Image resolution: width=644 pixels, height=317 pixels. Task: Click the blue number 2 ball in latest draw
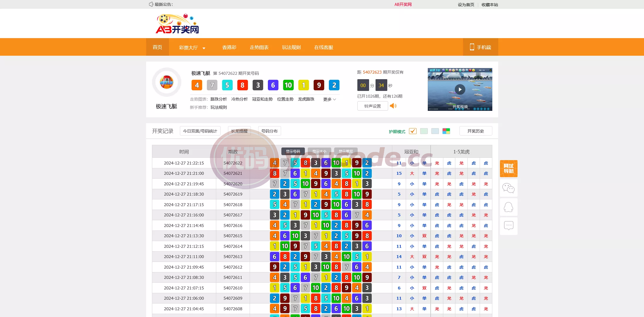(334, 85)
